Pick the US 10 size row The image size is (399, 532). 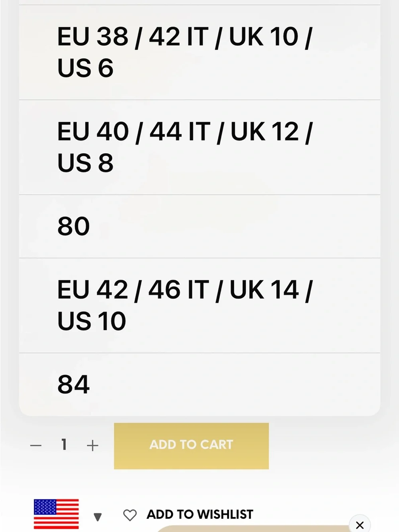(x=199, y=305)
